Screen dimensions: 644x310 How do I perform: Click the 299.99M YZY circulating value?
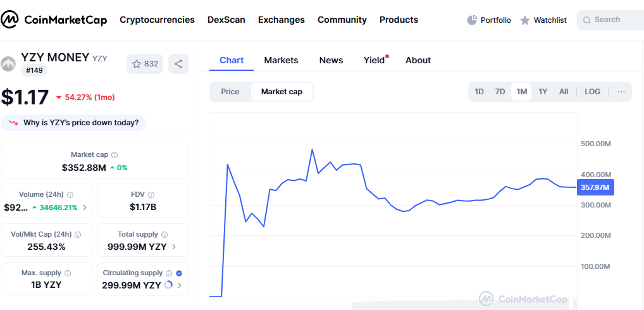pyautogui.click(x=131, y=285)
